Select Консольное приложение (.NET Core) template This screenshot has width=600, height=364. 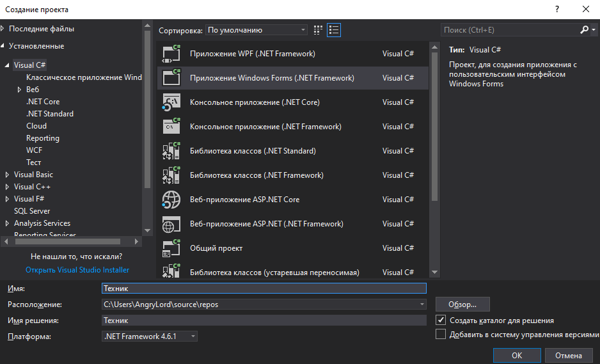[x=293, y=102]
